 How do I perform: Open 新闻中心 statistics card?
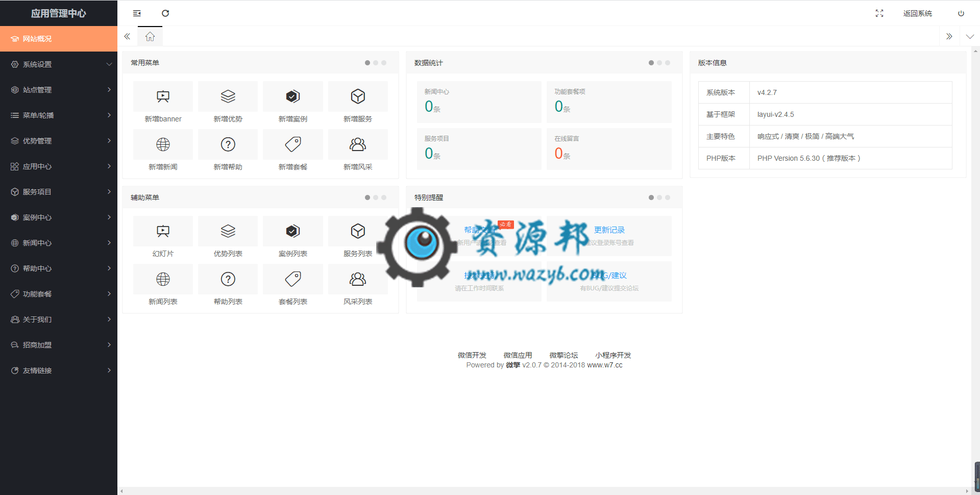pyautogui.click(x=479, y=102)
